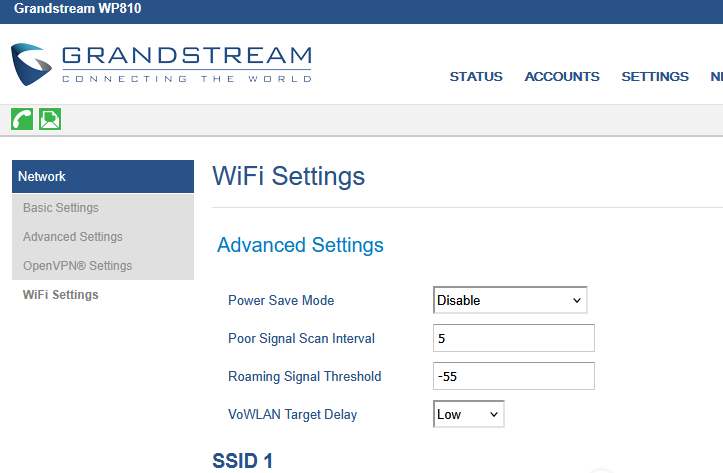Image resolution: width=723 pixels, height=473 pixels.
Task: Select WiFi Settings in the sidebar
Action: [x=61, y=295]
